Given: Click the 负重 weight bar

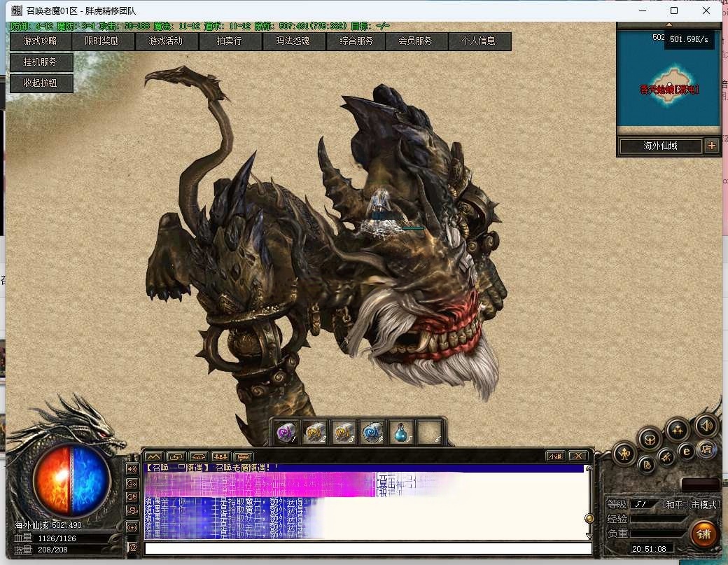Looking at the screenshot, I should (657, 533).
